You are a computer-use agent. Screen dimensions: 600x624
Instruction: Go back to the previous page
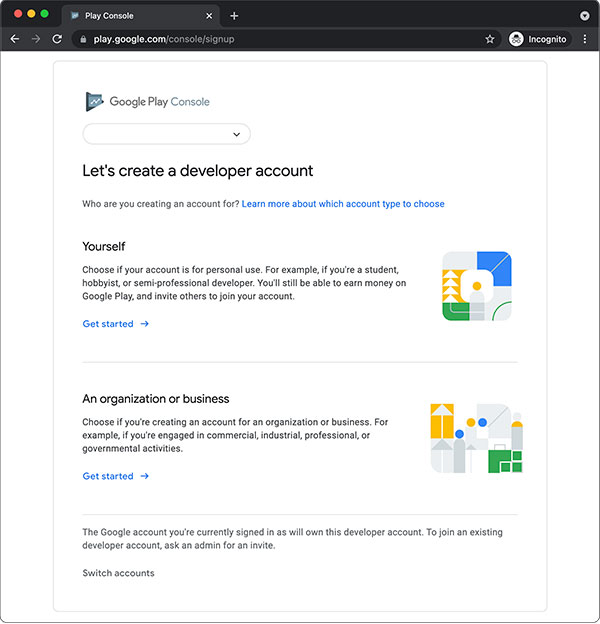tap(15, 39)
